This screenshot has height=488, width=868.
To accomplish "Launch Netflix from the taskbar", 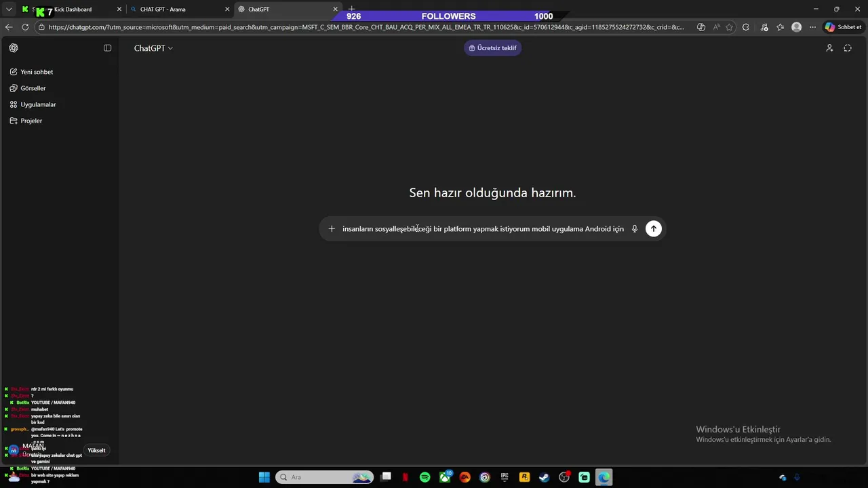I will tap(406, 477).
